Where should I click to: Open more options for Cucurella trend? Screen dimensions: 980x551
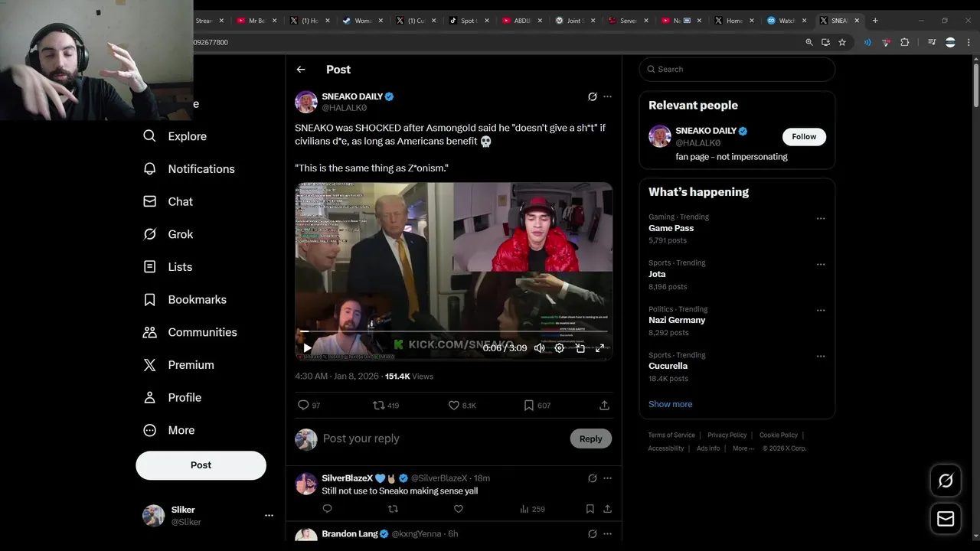tap(821, 356)
